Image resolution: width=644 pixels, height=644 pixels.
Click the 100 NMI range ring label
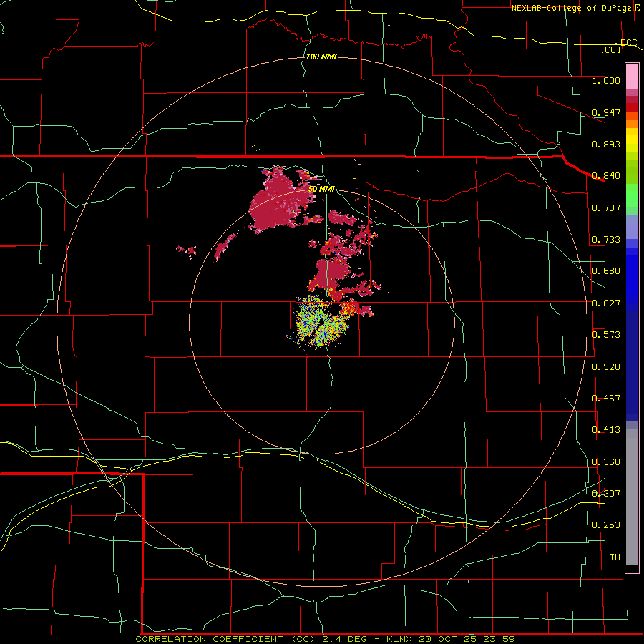321,57
